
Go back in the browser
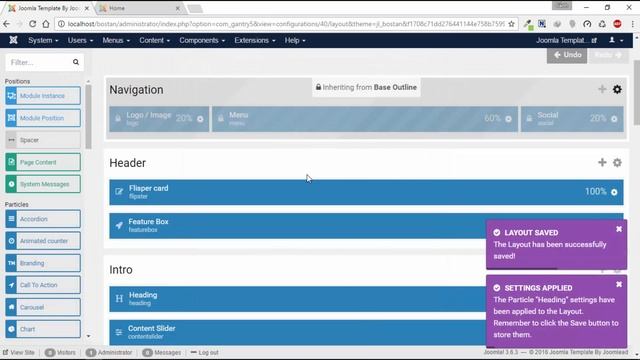pyautogui.click(x=7, y=24)
